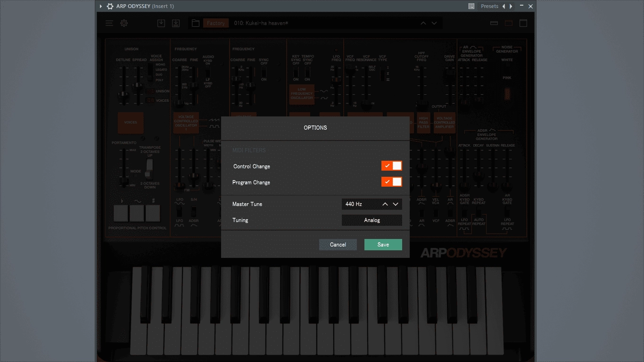Toggle the UNISON indicator button
The height and width of the screenshot is (362, 644).
(x=150, y=91)
